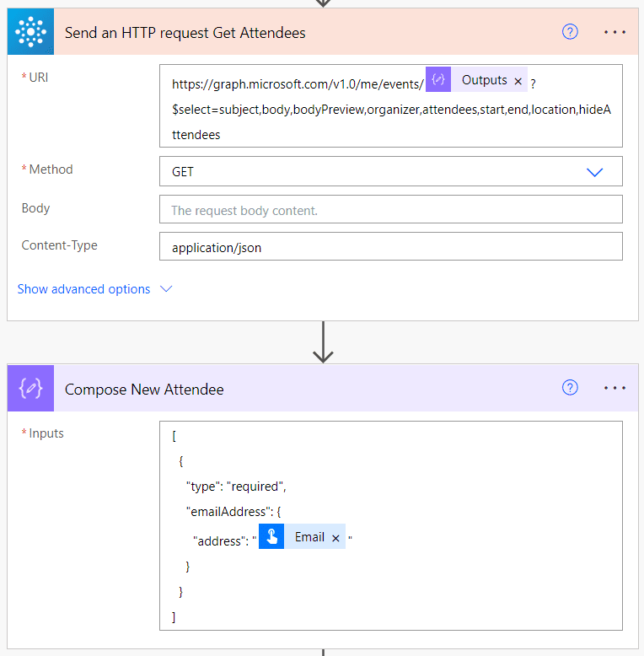Open the Method dropdown
This screenshot has width=644, height=656.
click(594, 171)
